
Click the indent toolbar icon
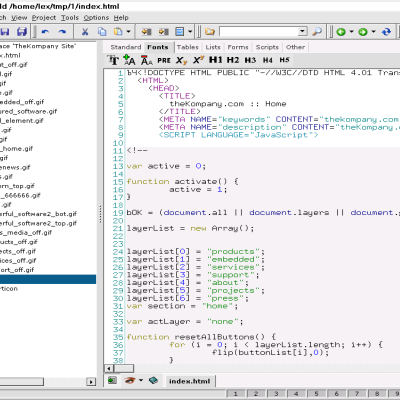pyautogui.click(x=163, y=32)
